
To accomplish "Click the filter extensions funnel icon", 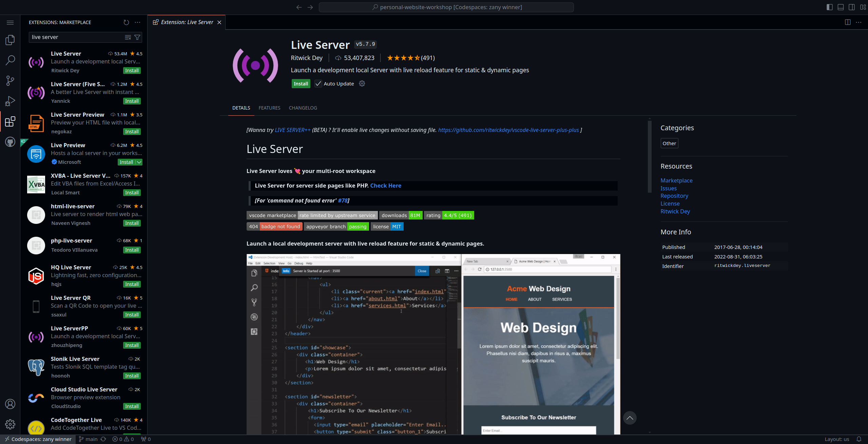I will pos(137,37).
